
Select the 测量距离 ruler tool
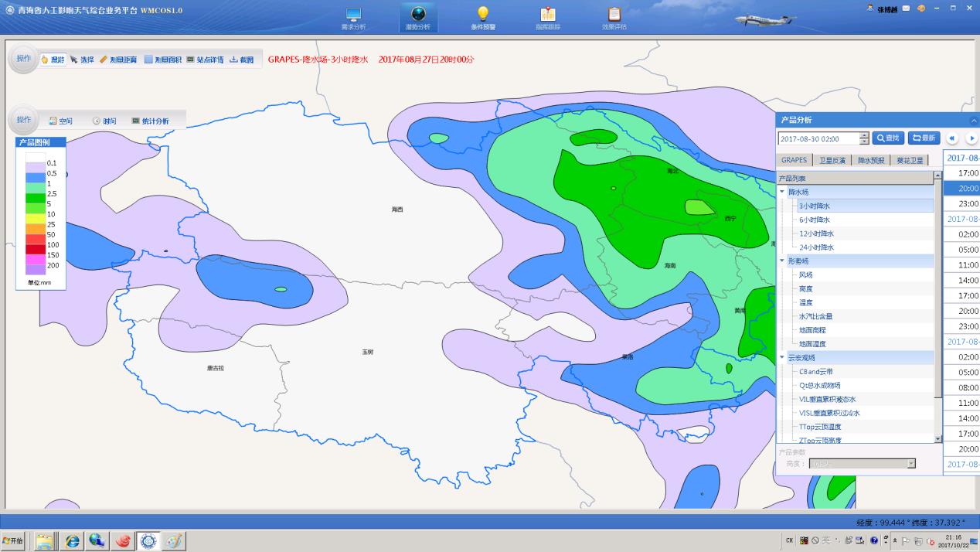point(118,60)
